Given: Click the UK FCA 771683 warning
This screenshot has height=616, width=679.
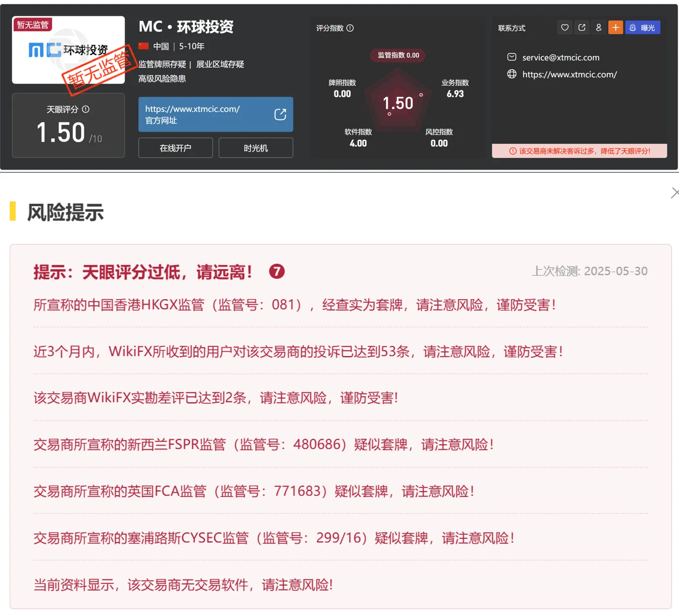Looking at the screenshot, I should click(x=254, y=491).
